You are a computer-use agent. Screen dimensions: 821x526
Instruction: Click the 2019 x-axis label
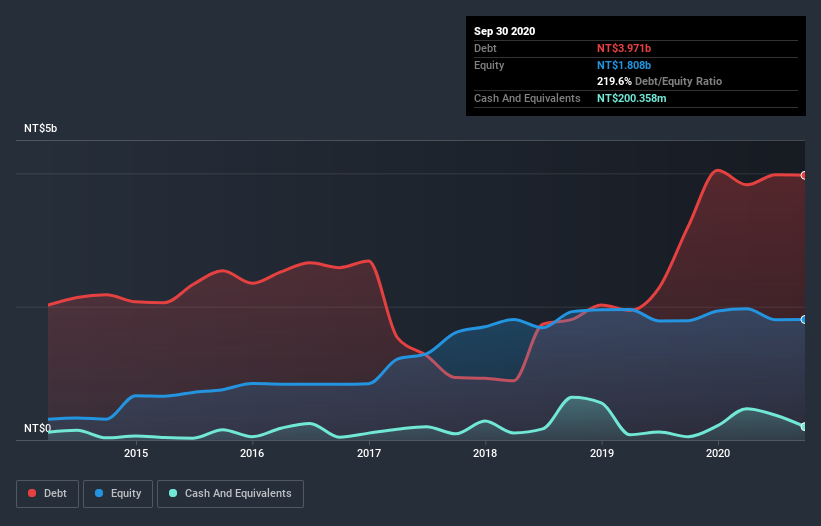click(602, 453)
